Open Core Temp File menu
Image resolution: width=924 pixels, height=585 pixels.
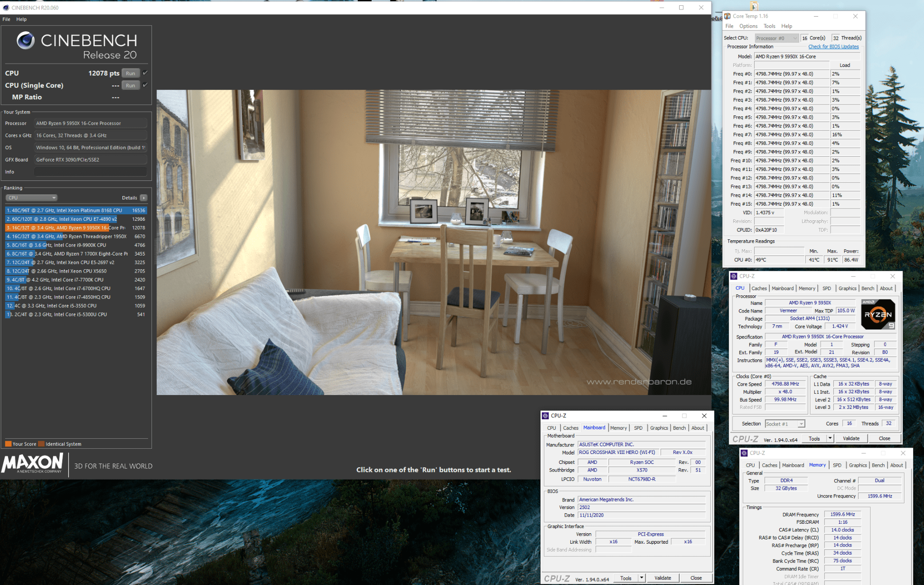pos(729,26)
